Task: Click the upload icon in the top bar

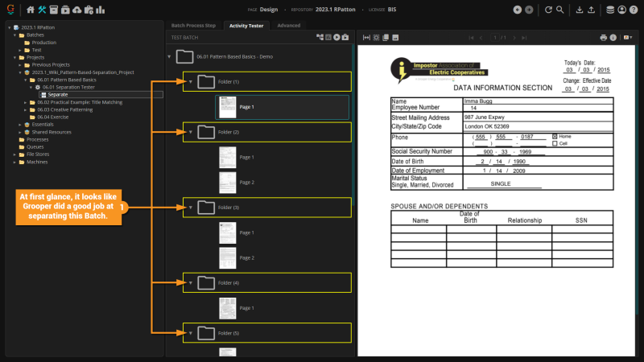Action: click(591, 10)
